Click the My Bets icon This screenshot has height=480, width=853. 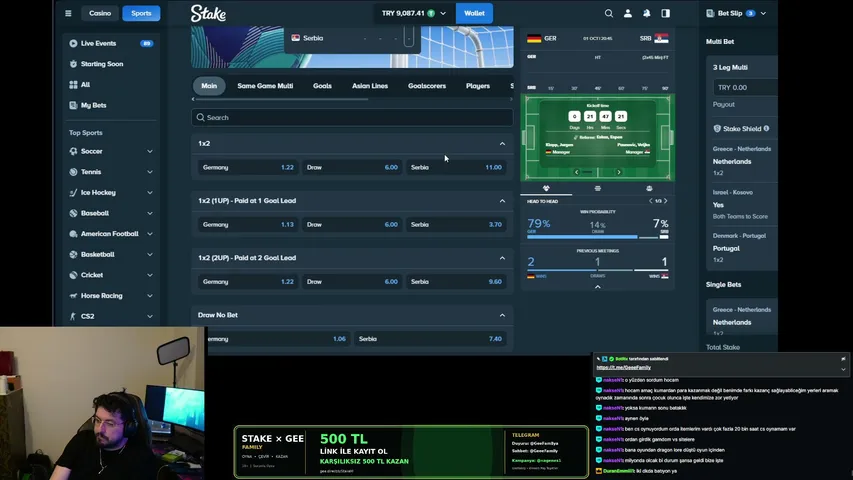(x=73, y=105)
